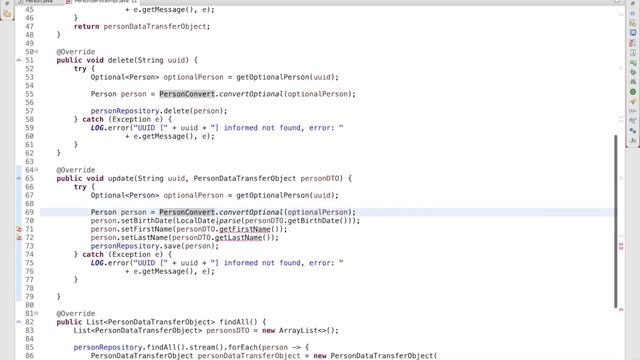This screenshot has height=360, width=640.
Task: Click @Override annotation on line 81
Action: pos(76,313)
